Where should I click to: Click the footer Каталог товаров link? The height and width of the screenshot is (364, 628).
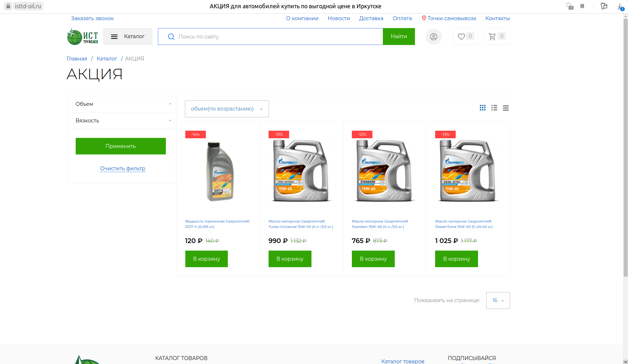403,361
